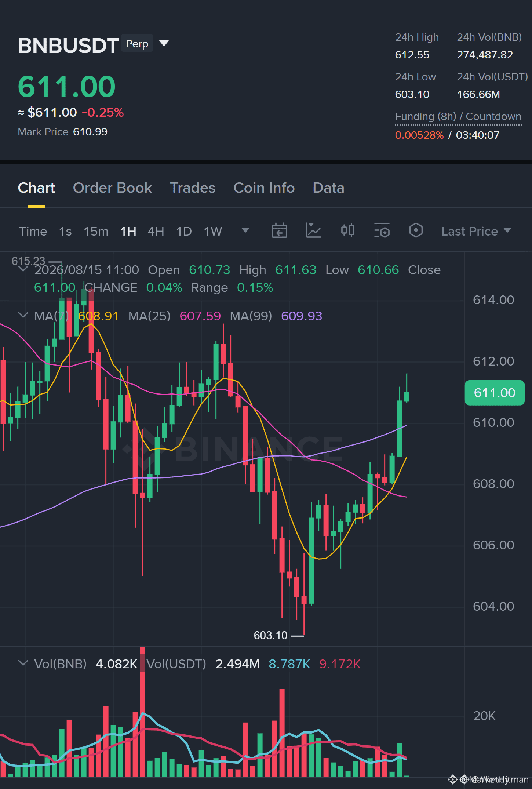Viewport: 532px width, 789px height.
Task: Click the funding rate 0.00528%
Action: pos(419,135)
